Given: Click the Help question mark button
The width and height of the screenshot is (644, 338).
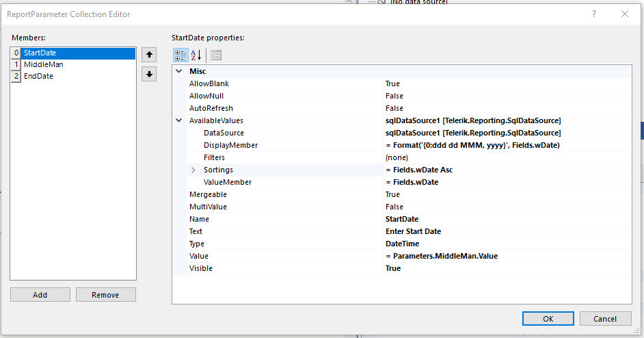Looking at the screenshot, I should point(593,14).
